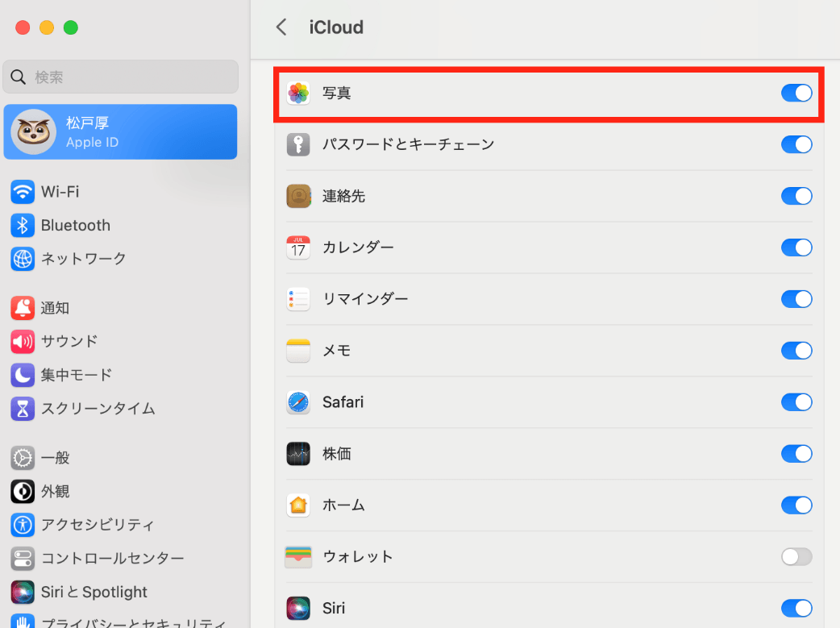This screenshot has width=840, height=628.
Task: Open the Bluetooth settings pane
Action: pos(75,226)
